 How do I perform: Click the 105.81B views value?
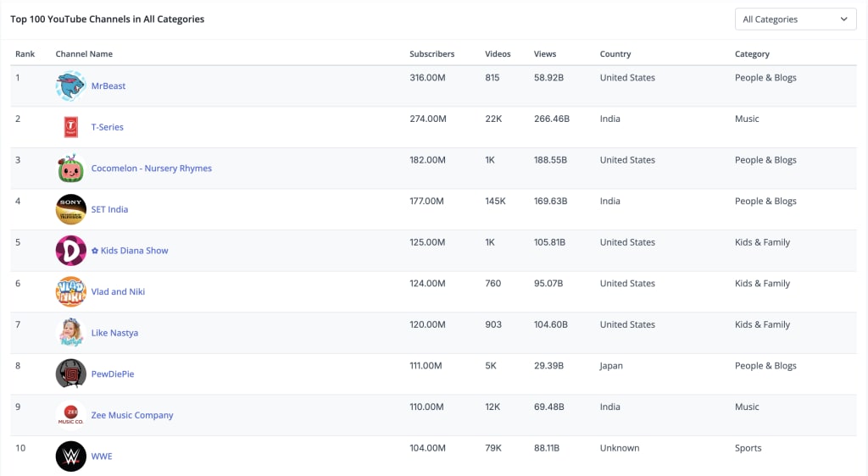pyautogui.click(x=549, y=242)
